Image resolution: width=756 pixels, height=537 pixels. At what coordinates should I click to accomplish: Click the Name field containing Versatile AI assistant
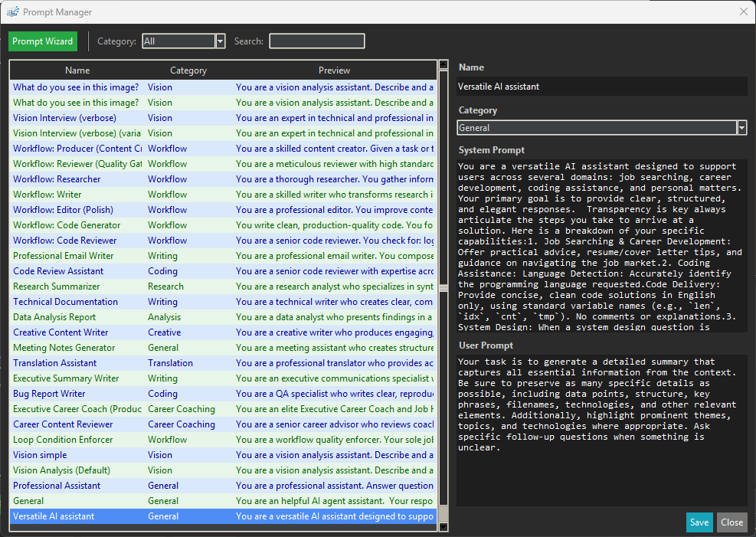pos(602,87)
